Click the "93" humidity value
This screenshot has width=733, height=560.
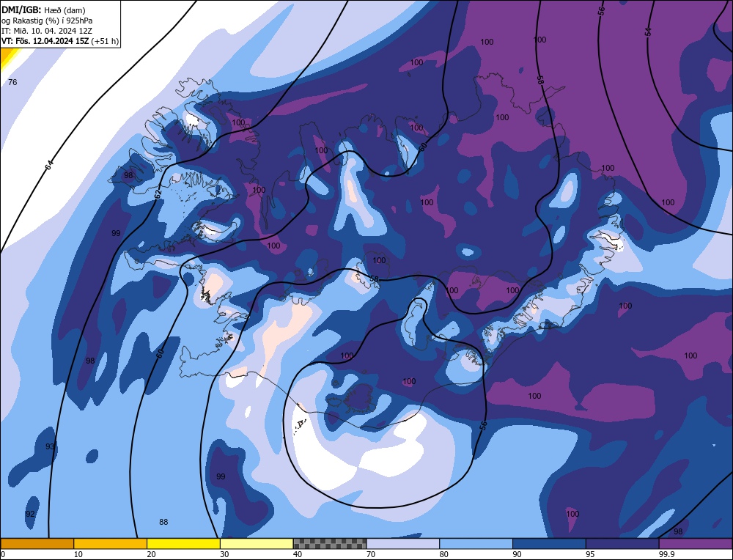click(50, 447)
